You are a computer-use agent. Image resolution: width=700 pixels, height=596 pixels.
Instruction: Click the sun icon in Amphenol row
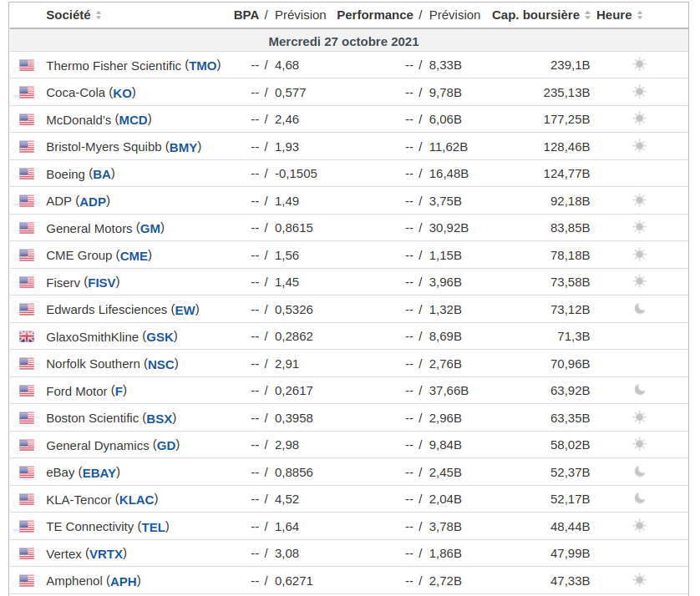pos(639,580)
